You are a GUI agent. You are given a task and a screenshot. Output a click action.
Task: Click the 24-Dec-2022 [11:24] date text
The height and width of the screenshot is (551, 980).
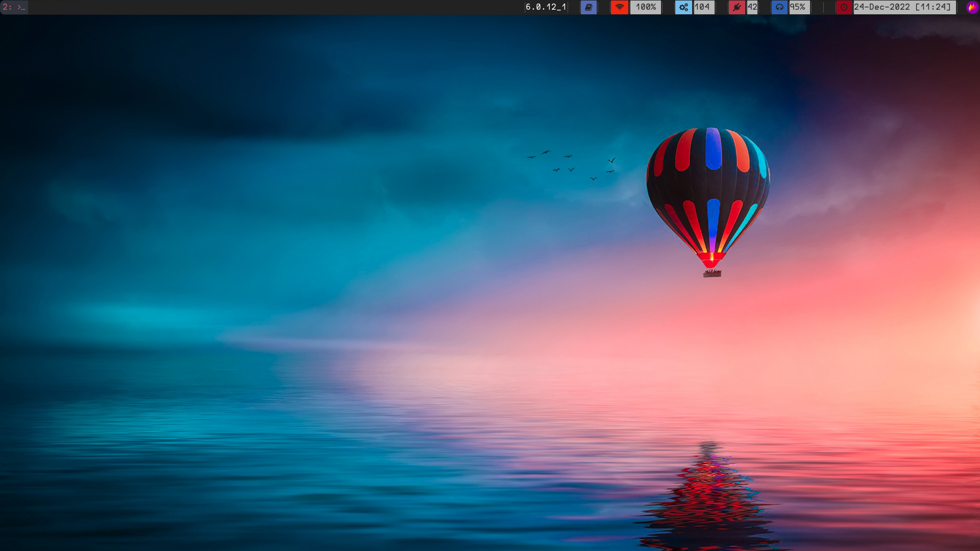[x=902, y=7]
